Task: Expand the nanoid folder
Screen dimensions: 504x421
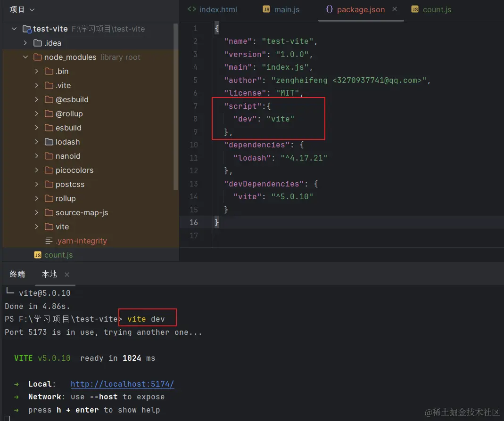Action: 37,156
